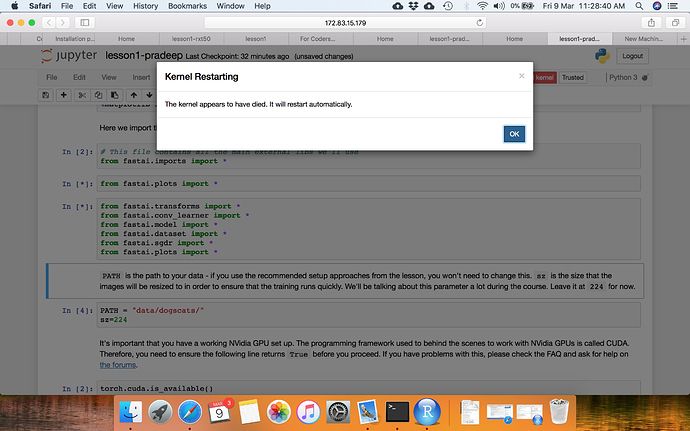
Task: Click the Logout button
Action: (632, 56)
